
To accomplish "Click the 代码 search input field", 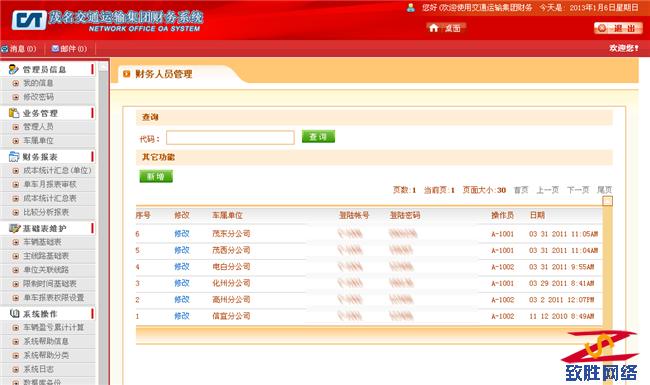I will [x=230, y=138].
